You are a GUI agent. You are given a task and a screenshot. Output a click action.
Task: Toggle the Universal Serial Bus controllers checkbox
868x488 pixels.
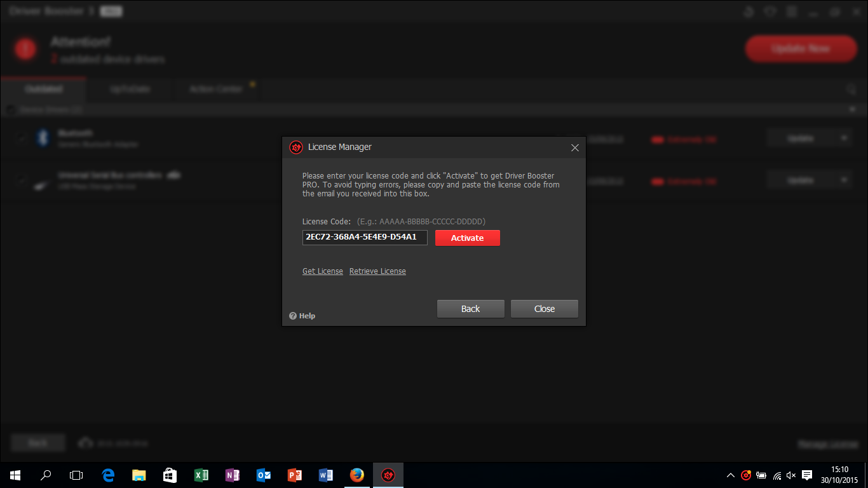pyautogui.click(x=22, y=180)
